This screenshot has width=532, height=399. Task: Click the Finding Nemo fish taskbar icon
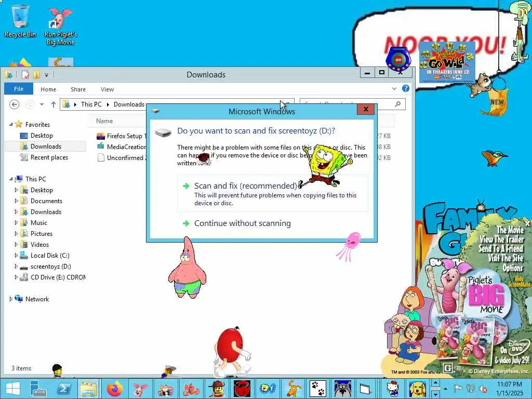coord(191,389)
